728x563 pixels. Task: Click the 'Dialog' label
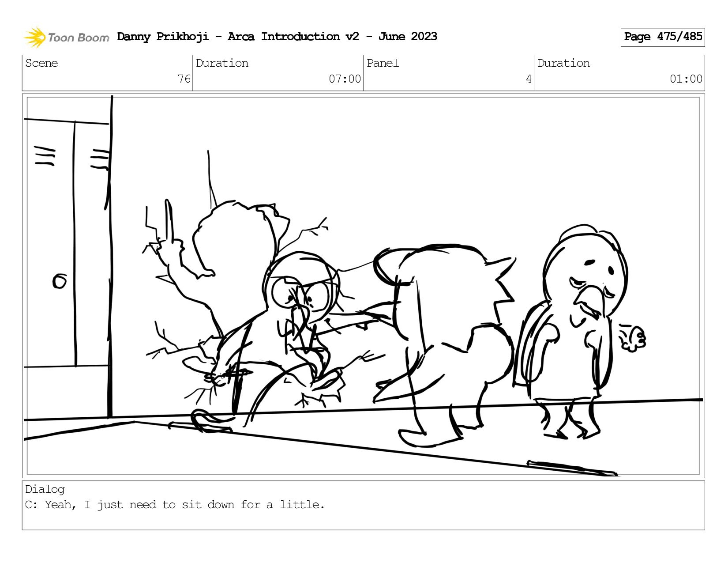pyautogui.click(x=45, y=489)
